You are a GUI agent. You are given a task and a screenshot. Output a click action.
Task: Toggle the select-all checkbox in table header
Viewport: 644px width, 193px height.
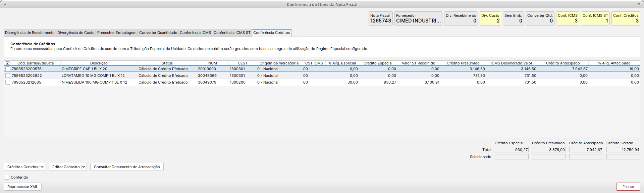[7, 63]
